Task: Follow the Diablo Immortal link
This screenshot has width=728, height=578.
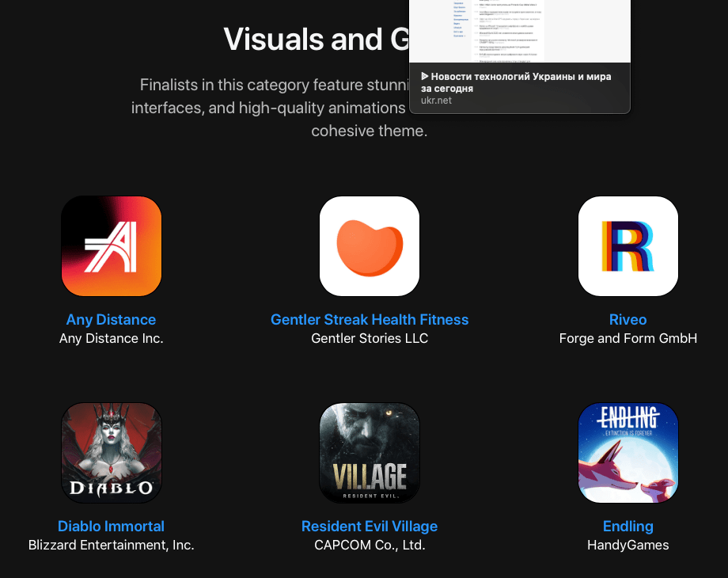Action: pyautogui.click(x=111, y=526)
